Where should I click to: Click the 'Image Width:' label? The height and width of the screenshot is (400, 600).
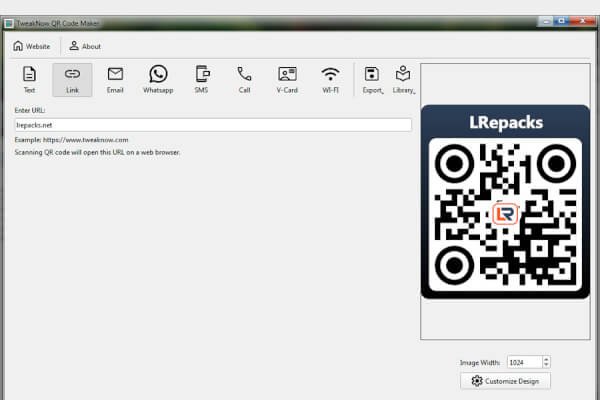[480, 362]
